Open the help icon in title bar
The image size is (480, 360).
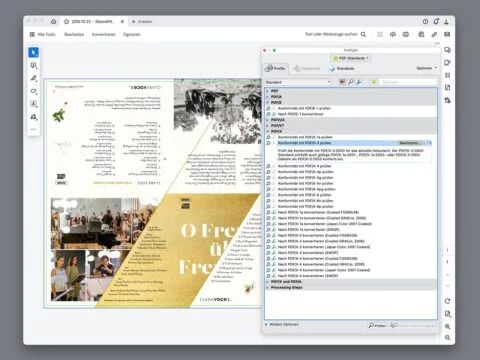425,21
